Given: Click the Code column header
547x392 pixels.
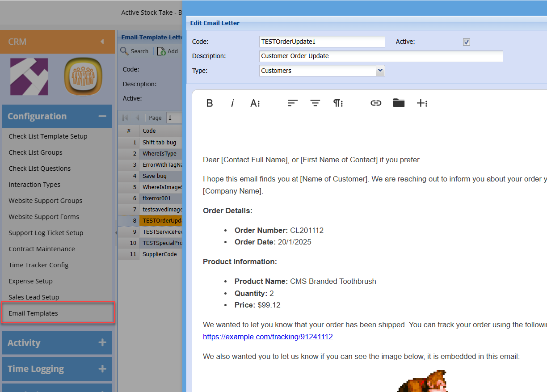Looking at the screenshot, I should point(161,131).
